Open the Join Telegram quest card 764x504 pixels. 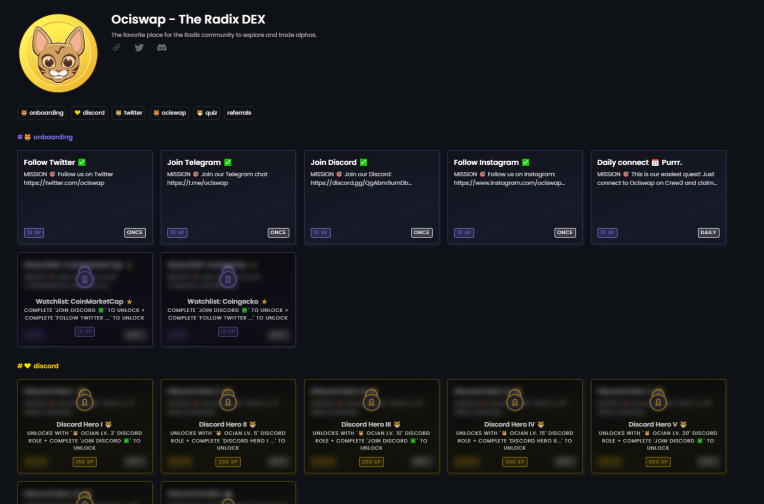tap(228, 197)
